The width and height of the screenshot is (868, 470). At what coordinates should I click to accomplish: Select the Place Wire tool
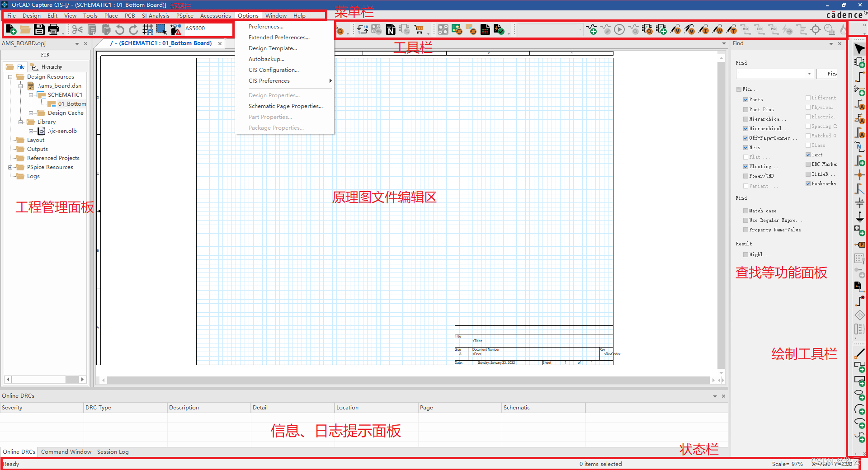859,76
